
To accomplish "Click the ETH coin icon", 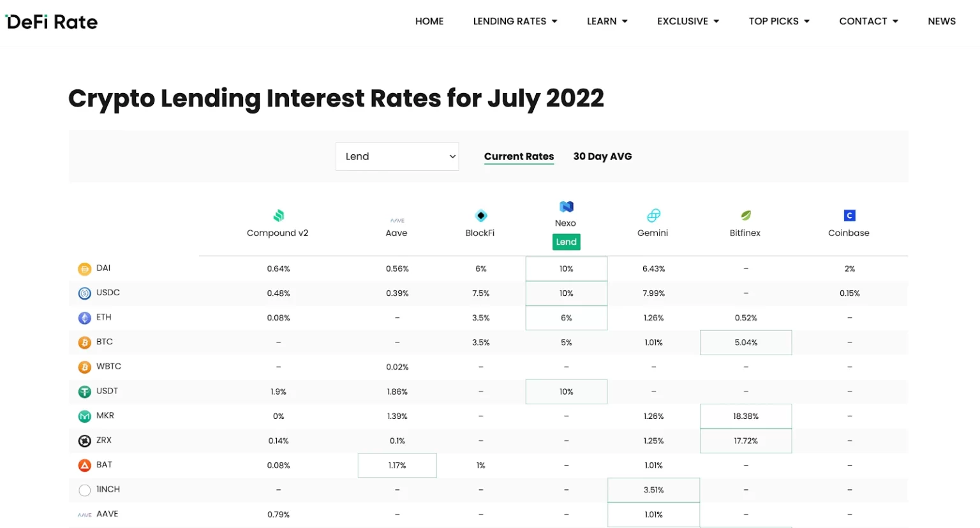I will coord(85,318).
